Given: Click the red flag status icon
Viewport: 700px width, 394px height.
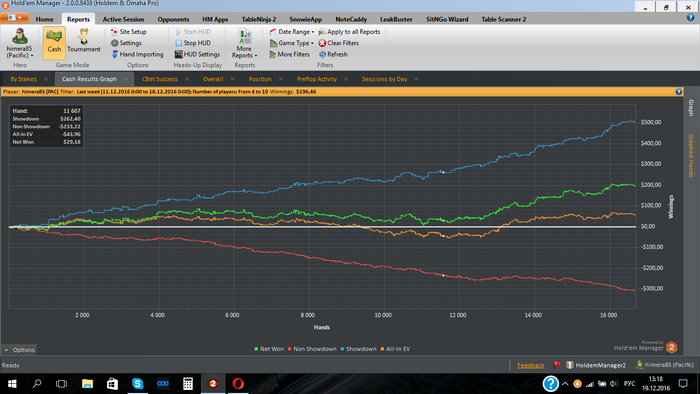Looking at the screenshot, I should coord(557,365).
